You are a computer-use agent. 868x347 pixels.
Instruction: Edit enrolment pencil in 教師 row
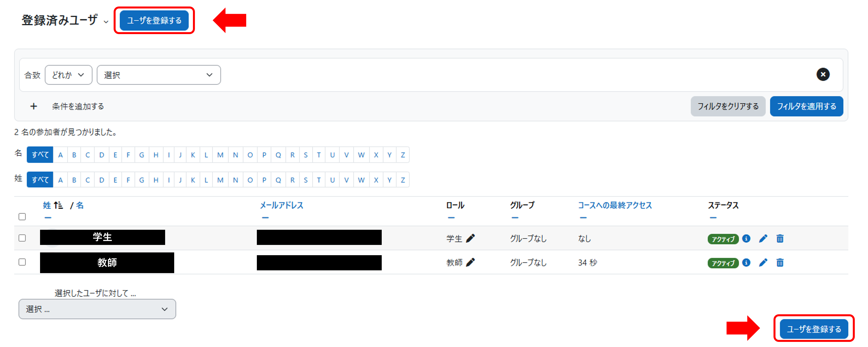(763, 262)
